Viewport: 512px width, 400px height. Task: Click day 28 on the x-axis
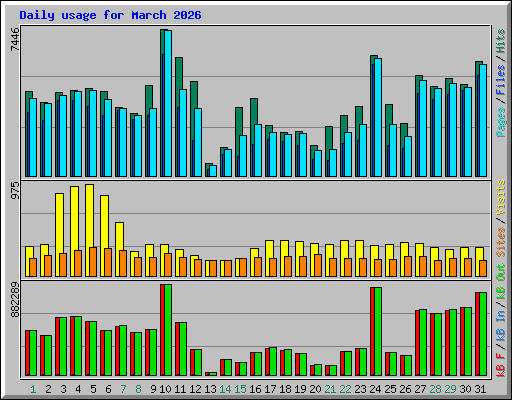435,389
